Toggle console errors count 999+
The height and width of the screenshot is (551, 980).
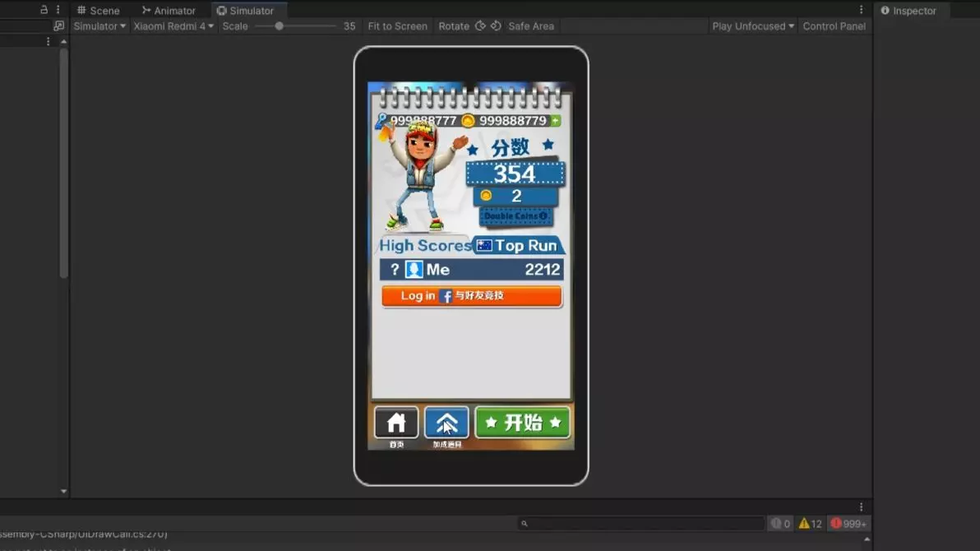(x=848, y=524)
